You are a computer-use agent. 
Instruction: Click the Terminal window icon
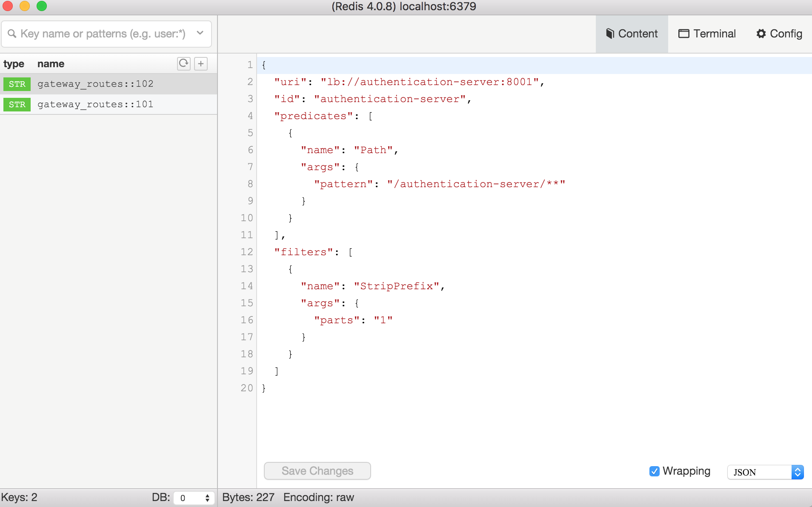coord(683,34)
